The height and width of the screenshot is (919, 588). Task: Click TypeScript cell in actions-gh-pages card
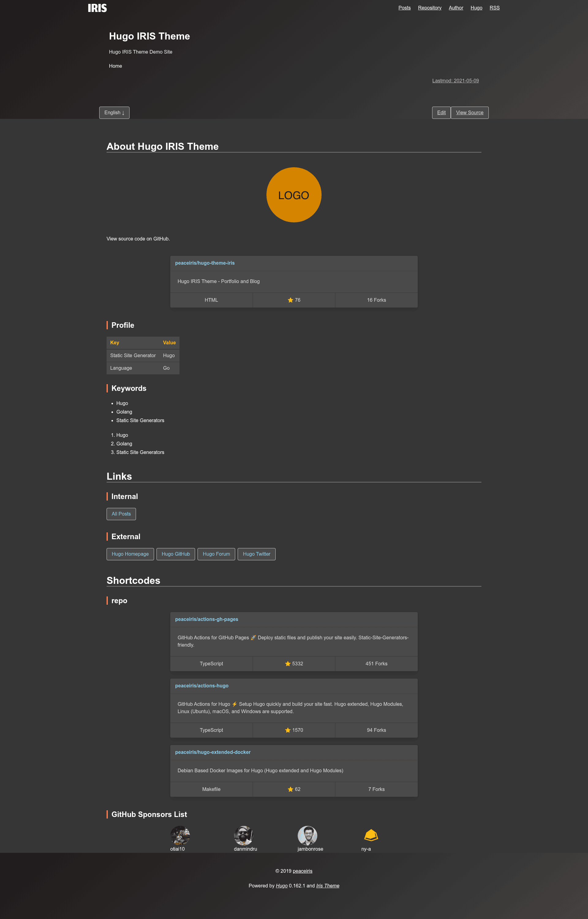click(x=211, y=664)
